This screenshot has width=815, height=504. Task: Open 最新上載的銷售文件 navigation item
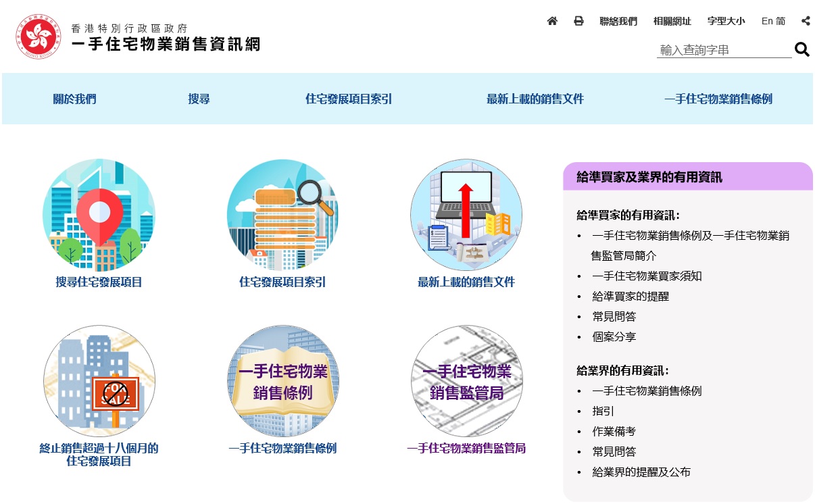(535, 99)
